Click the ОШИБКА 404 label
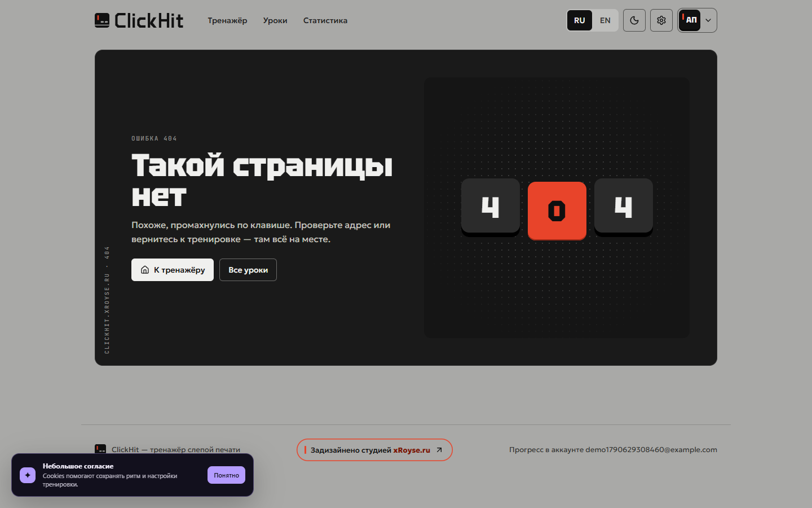 click(x=154, y=138)
